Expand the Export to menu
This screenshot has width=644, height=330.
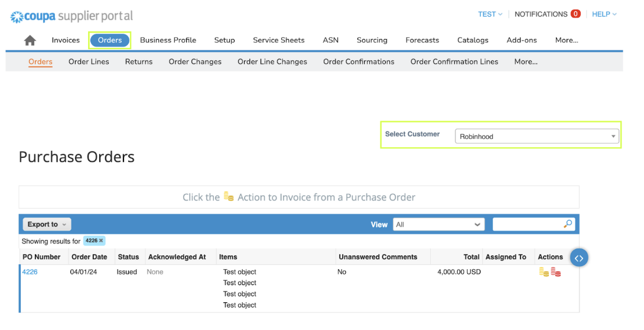47,224
